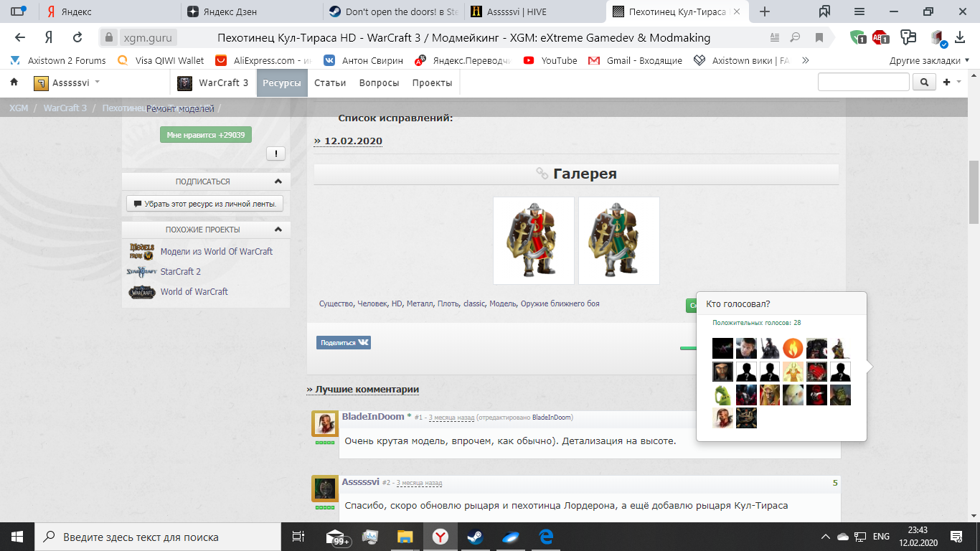
Task: Add a new browser tab
Action: (x=765, y=11)
